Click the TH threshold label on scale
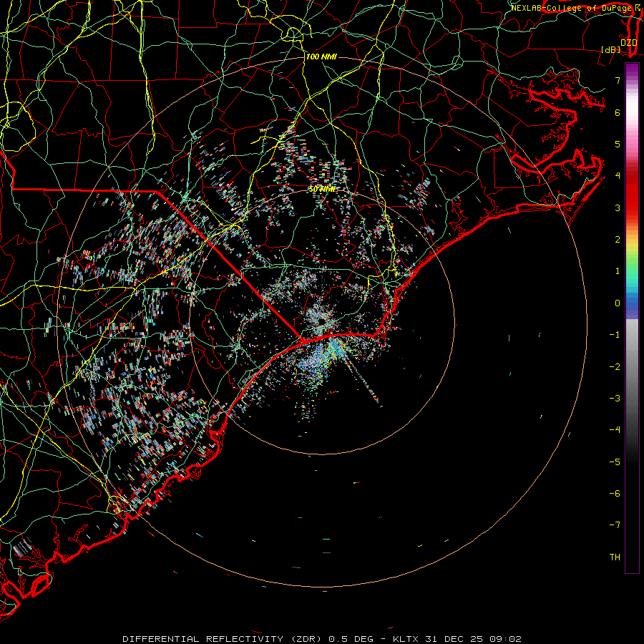This screenshot has height=644, width=644. [615, 557]
